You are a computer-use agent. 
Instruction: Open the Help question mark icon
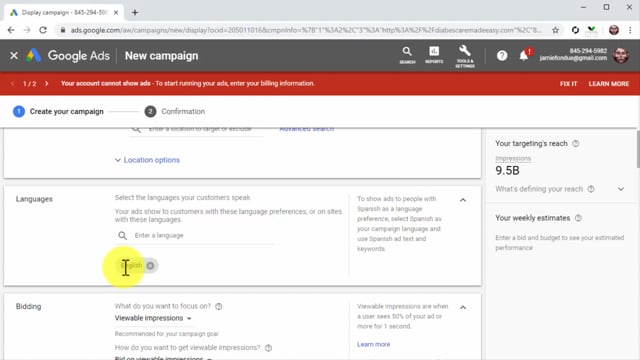tap(502, 56)
